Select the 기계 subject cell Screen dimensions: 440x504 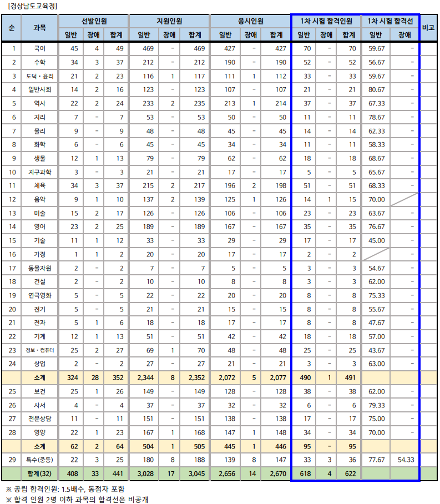pos(39,337)
